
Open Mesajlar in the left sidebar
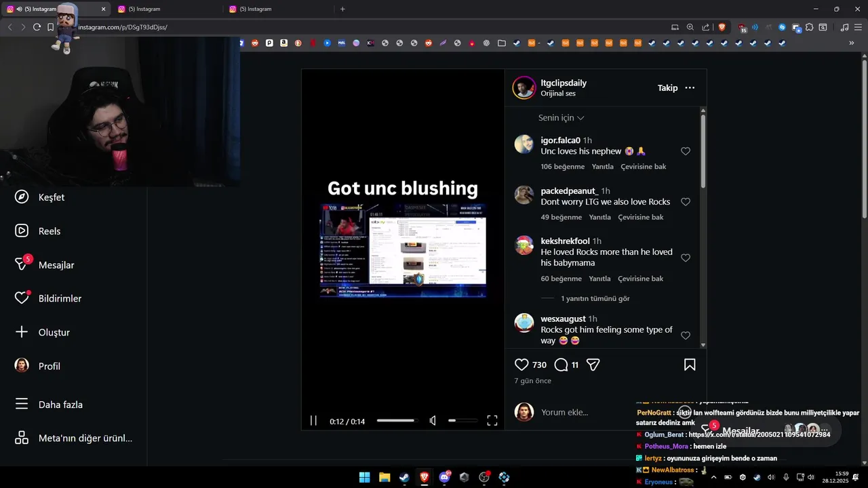pyautogui.click(x=45, y=264)
